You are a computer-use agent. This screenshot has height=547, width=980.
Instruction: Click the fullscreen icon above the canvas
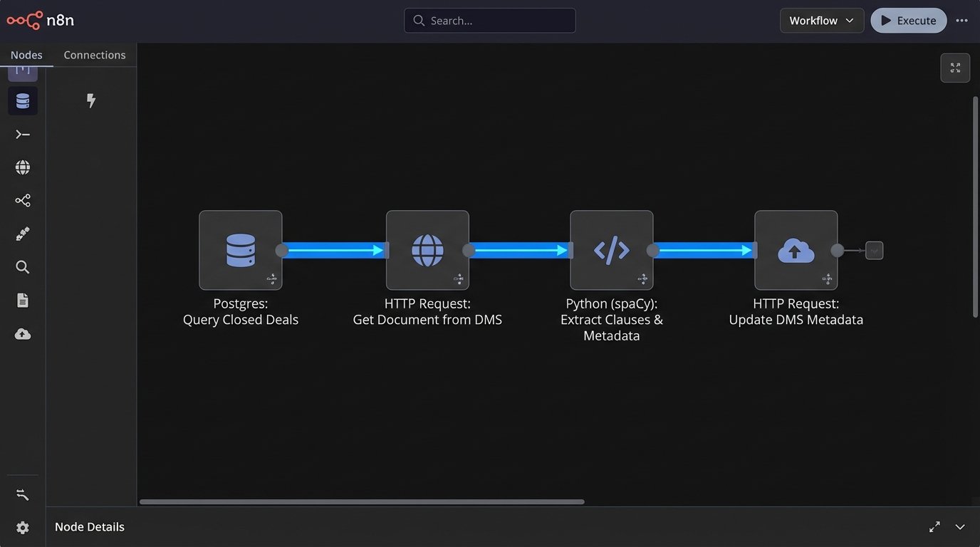click(x=955, y=68)
